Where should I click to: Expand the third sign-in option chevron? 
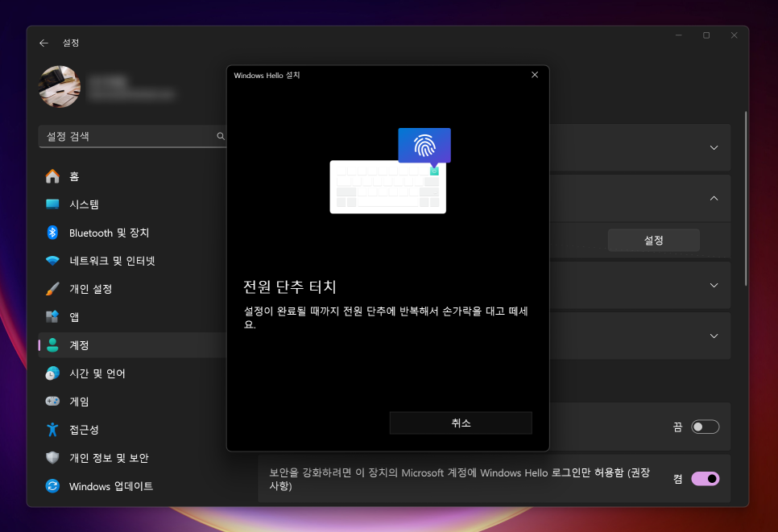tap(714, 285)
